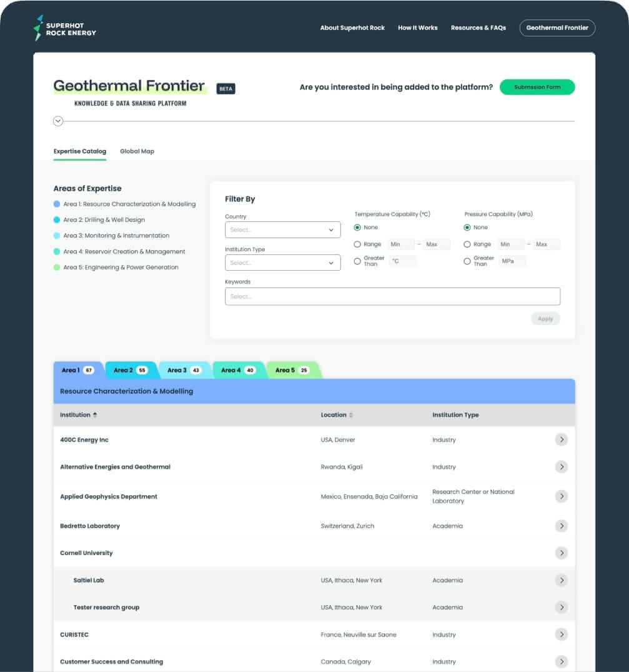The width and height of the screenshot is (629, 672).
Task: Select the Area 5 tab
Action: tap(292, 370)
